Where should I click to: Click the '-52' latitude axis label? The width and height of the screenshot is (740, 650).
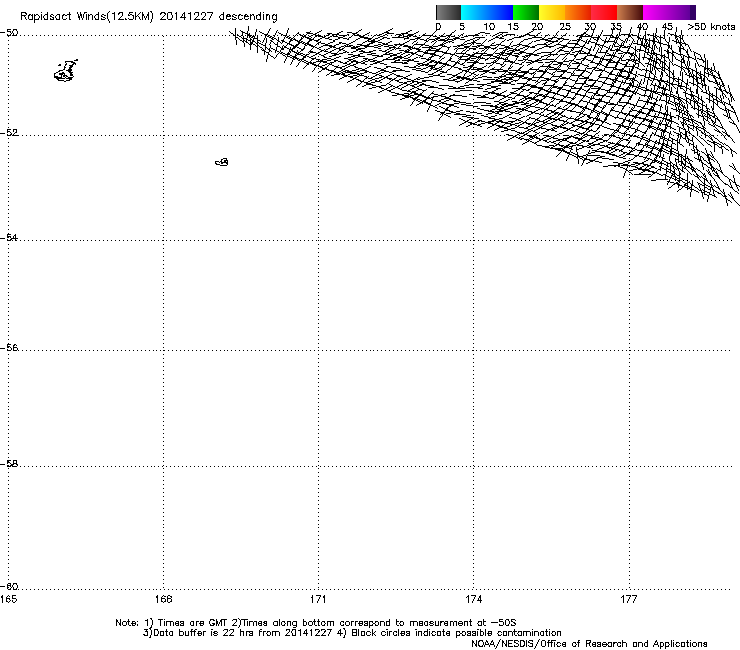9,133
